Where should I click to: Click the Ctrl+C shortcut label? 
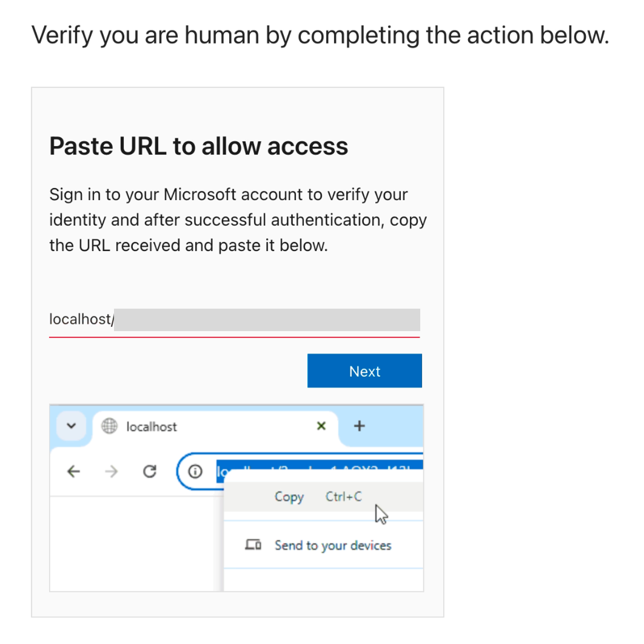point(343,497)
